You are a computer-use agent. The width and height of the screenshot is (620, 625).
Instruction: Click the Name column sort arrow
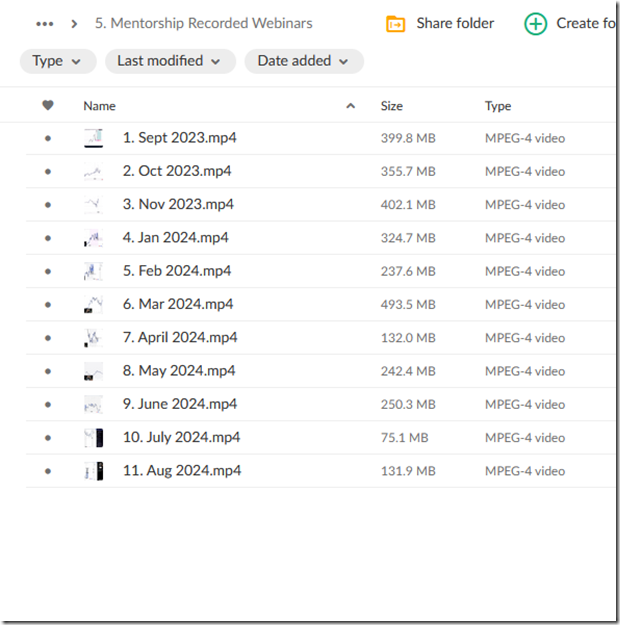click(350, 106)
